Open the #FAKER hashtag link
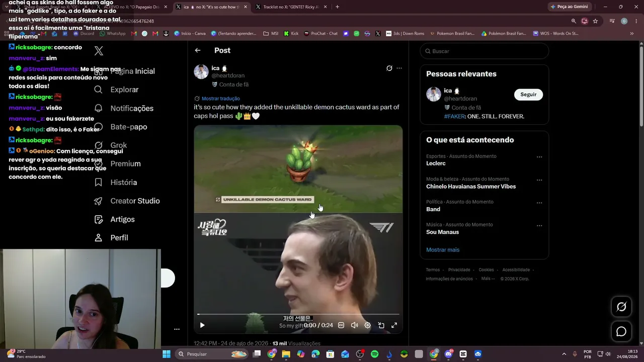 click(454, 116)
